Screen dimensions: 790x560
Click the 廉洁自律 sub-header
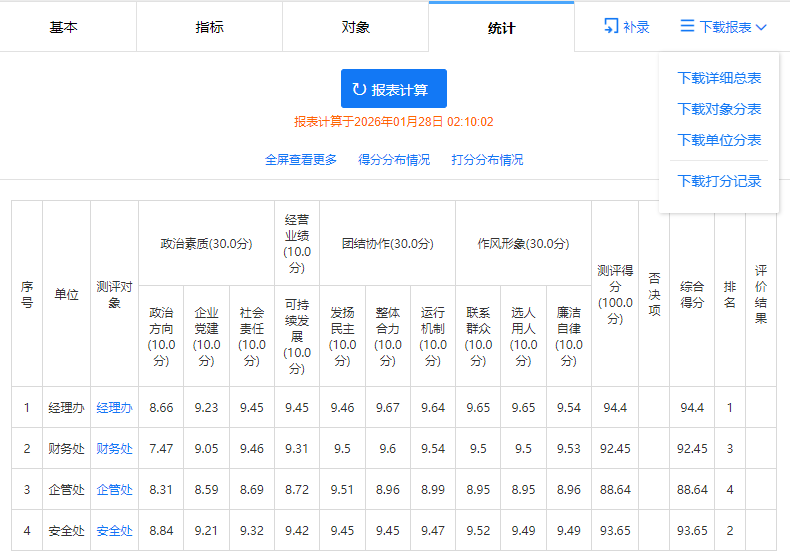click(x=569, y=336)
